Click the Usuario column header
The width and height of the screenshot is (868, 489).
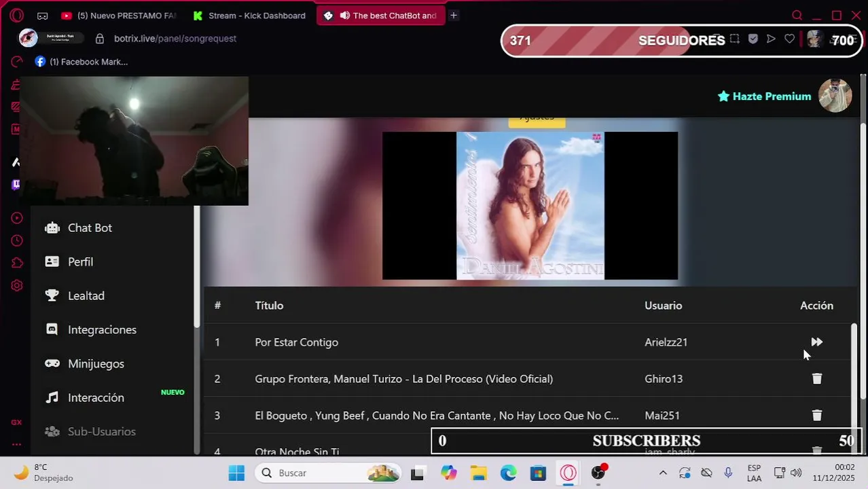663,306
